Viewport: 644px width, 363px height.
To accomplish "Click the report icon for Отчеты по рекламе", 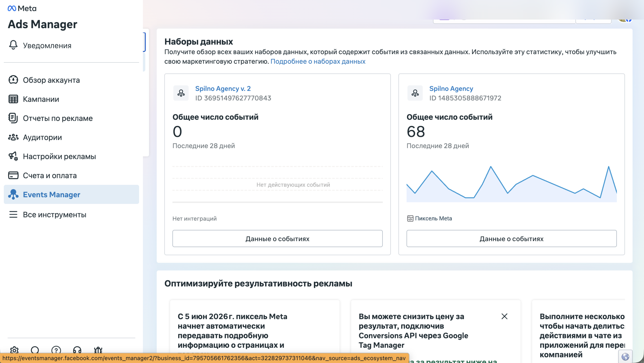I will [x=13, y=118].
